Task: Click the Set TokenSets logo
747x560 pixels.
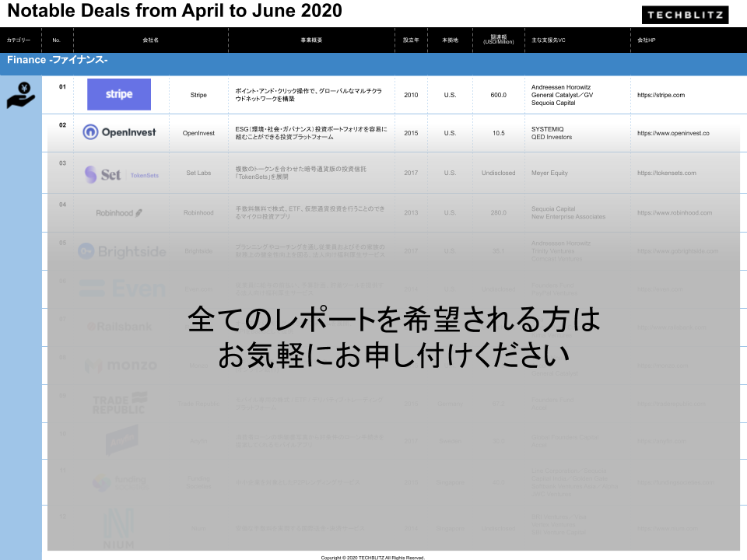Action: coord(121,174)
